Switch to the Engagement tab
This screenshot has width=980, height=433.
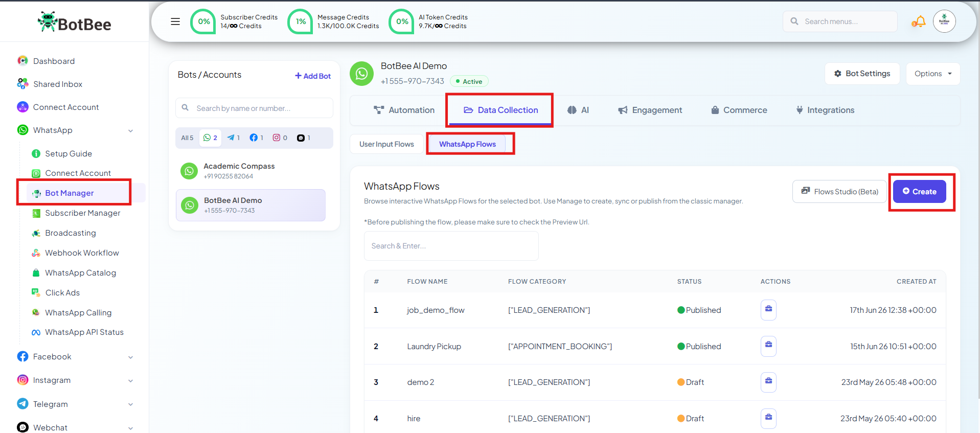pyautogui.click(x=650, y=110)
